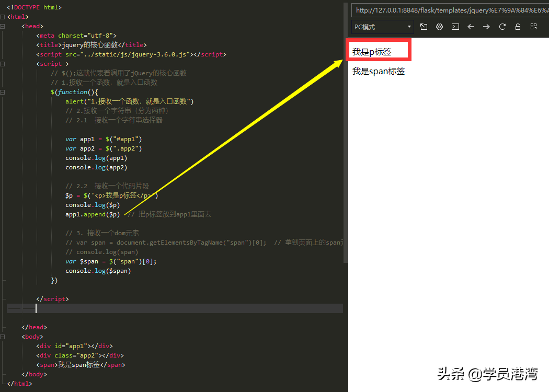Screen dimensions: 549x392
Task: Click the comment 2.2 接收一个代码片段
Action: pyautogui.click(x=107, y=186)
